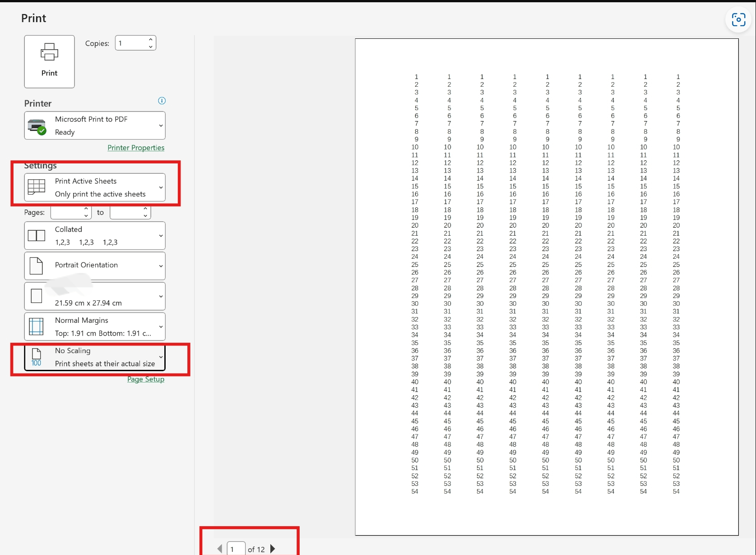Click the info icon next to Printer

pyautogui.click(x=162, y=101)
